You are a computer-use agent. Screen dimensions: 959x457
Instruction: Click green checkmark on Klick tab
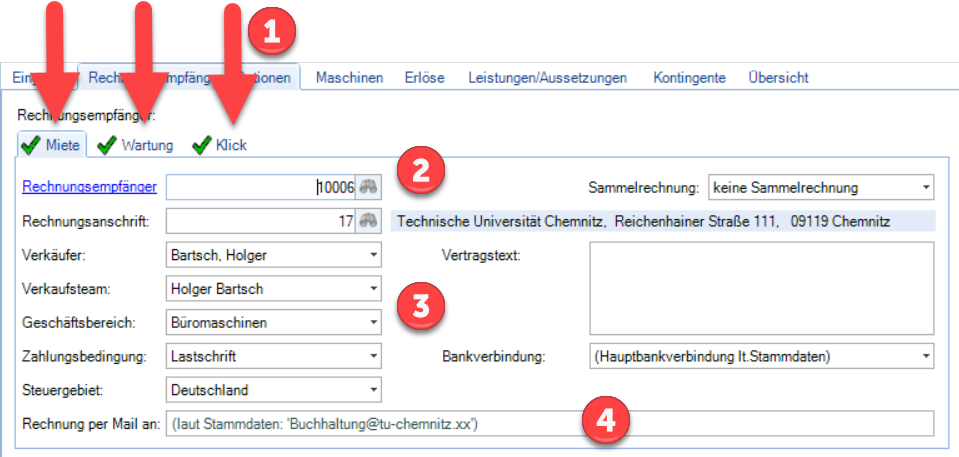202,146
